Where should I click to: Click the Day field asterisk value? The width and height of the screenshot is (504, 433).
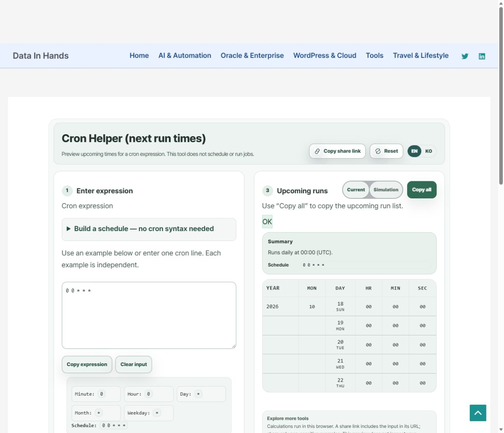[198, 394]
